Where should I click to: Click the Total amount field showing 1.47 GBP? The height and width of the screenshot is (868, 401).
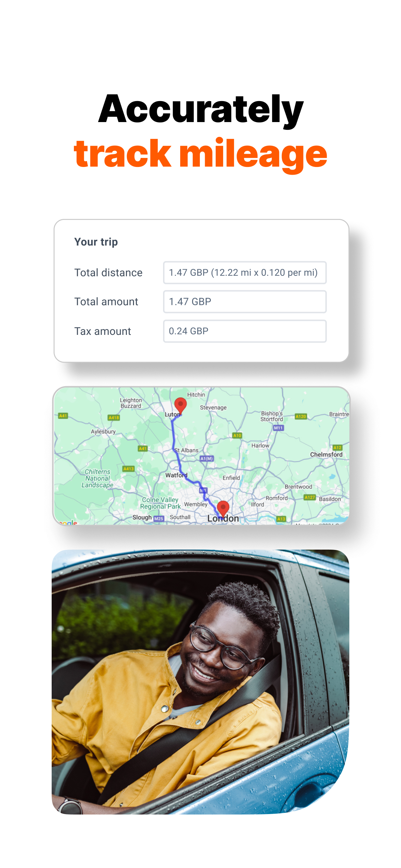(x=245, y=302)
